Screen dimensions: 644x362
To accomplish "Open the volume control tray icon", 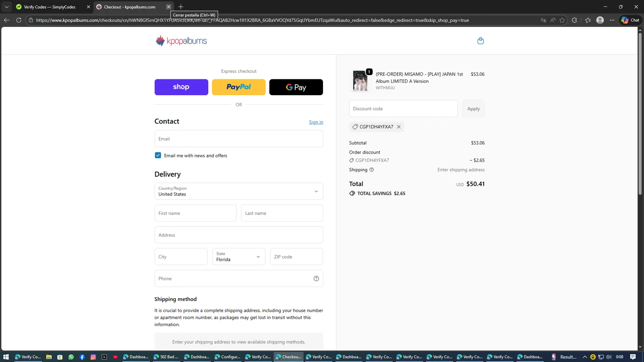I will pos(609,357).
